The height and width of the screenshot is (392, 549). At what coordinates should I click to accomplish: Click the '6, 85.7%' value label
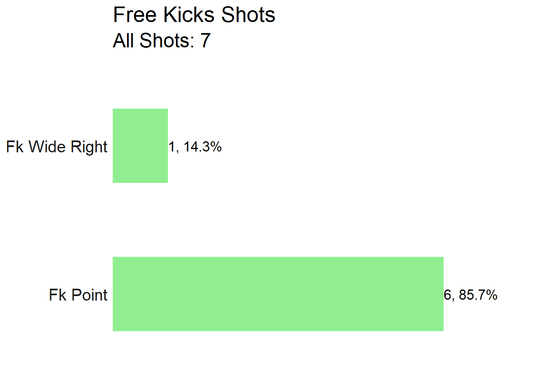[x=471, y=295]
